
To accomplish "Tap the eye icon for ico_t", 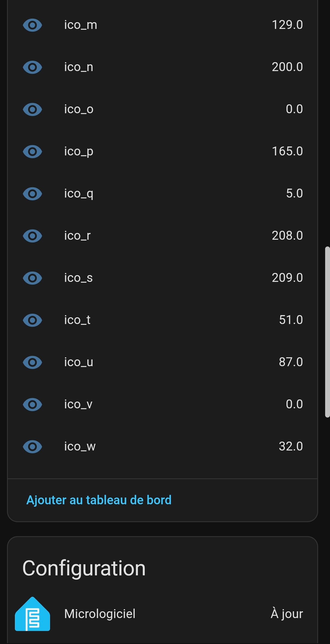I will coord(32,320).
